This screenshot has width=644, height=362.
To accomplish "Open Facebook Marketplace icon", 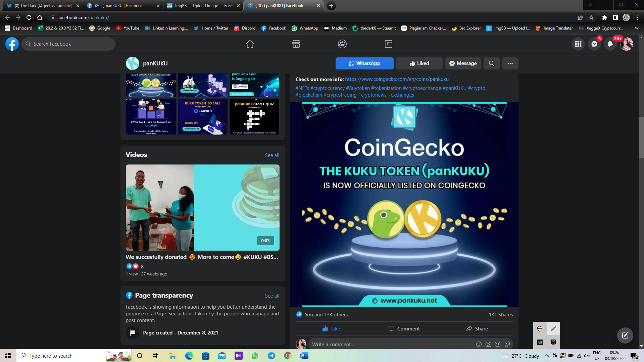I will tap(296, 44).
